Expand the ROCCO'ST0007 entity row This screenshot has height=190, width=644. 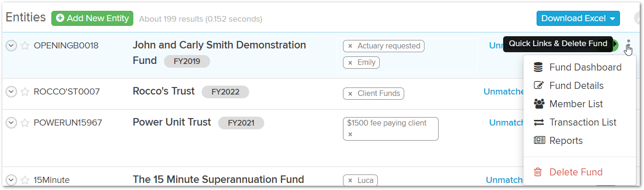point(11,92)
